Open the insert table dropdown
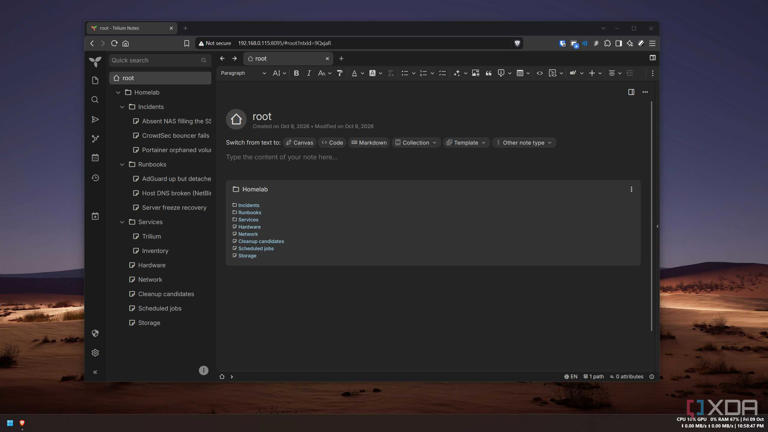The height and width of the screenshot is (432, 768). coord(523,73)
